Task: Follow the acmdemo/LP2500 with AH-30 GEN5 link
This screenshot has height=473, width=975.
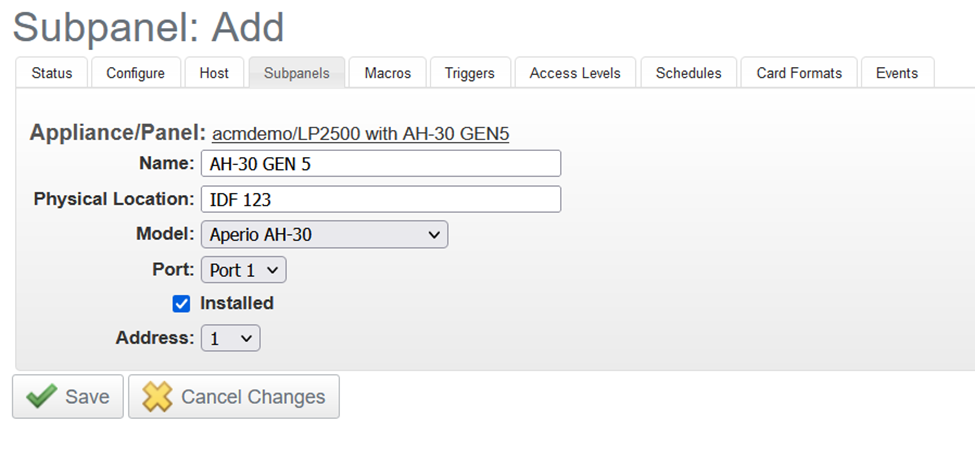Action: click(x=361, y=134)
